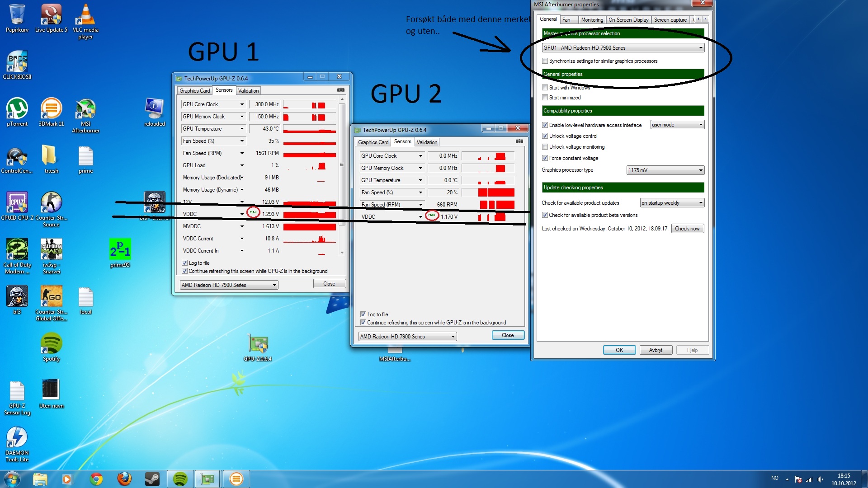The image size is (868, 488).
Task: Switch to Screen capture tab
Action: click(x=670, y=20)
